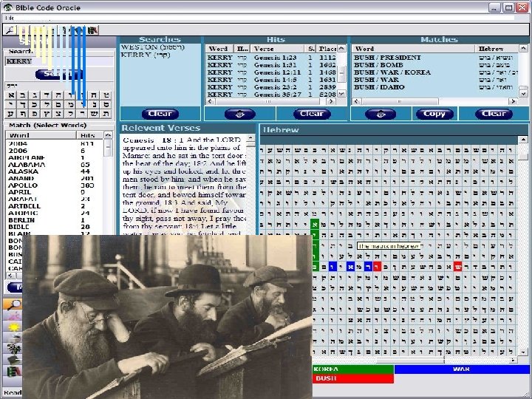Select the Genesis 12:11 hit row

(x=272, y=72)
